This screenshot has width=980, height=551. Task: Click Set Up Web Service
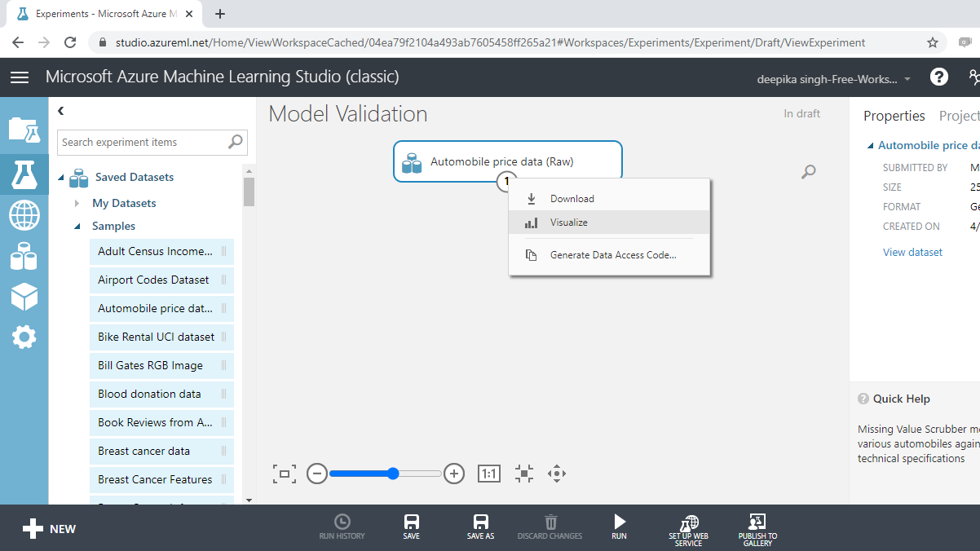click(x=689, y=530)
